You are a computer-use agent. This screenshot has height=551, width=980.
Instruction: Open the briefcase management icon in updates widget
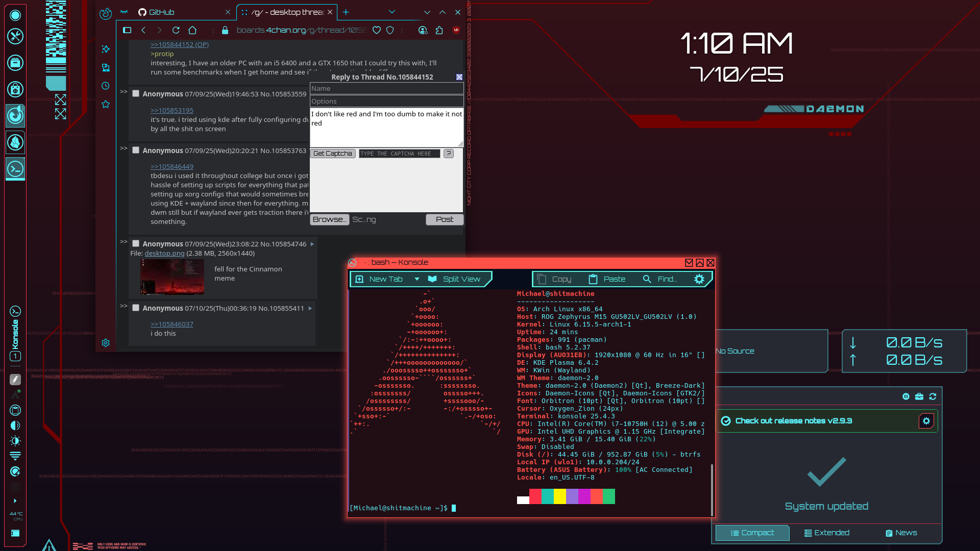coord(919,396)
